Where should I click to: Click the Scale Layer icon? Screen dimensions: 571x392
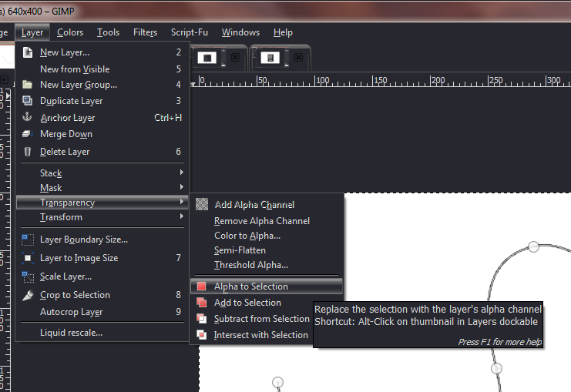28,276
